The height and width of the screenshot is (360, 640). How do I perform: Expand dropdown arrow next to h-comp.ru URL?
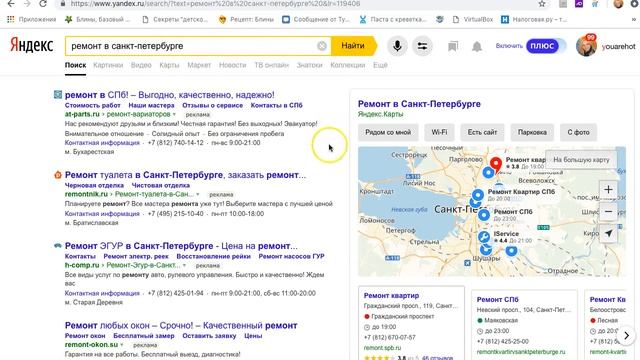coord(184,266)
